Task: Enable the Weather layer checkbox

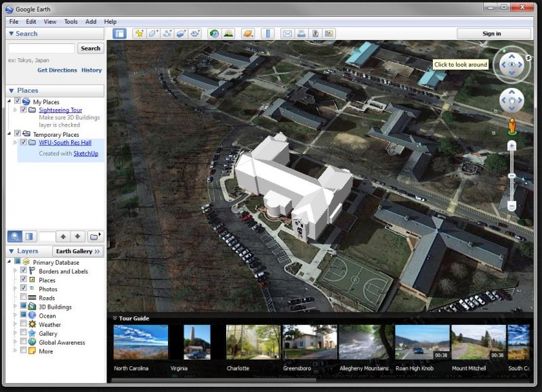Action: 24,323
